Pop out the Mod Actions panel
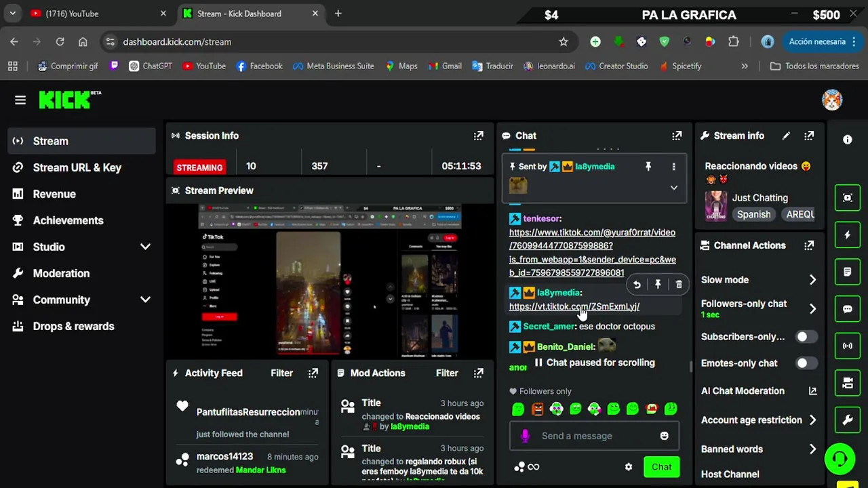Viewport: 868px width, 488px height. click(479, 373)
